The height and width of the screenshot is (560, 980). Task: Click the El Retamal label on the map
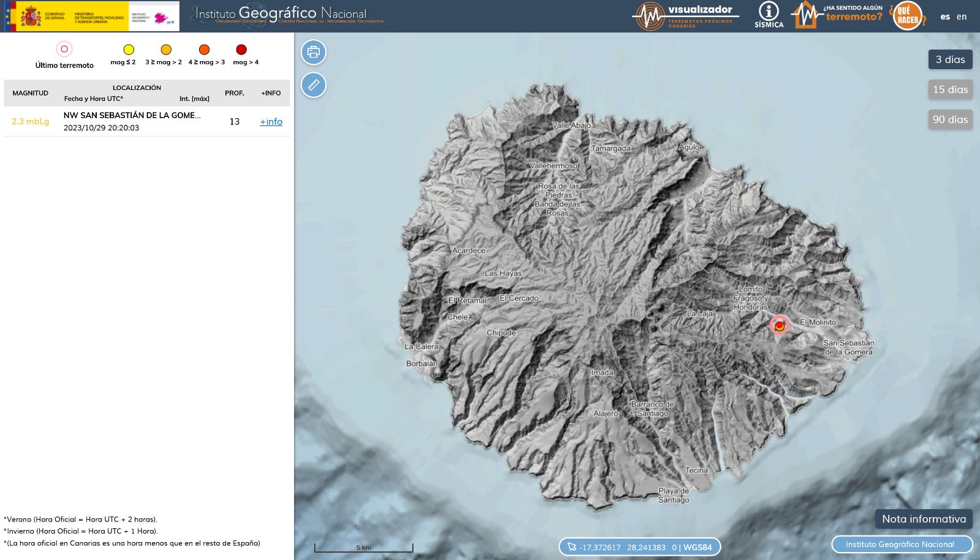[x=467, y=301]
